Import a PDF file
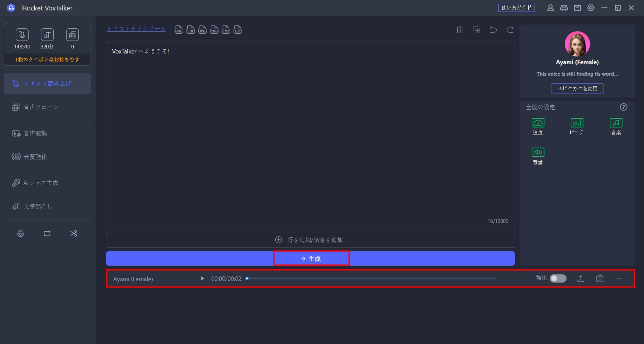This screenshot has width=644, height=344. coord(191,30)
